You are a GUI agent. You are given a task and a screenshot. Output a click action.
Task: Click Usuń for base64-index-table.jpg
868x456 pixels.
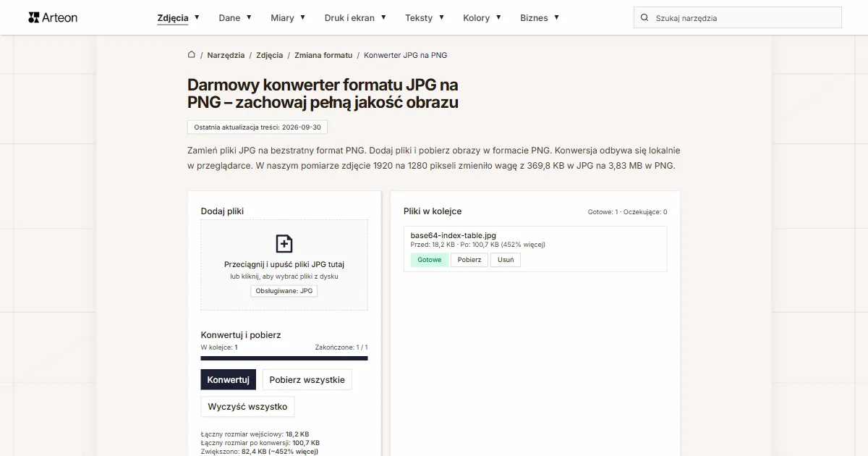506,260
